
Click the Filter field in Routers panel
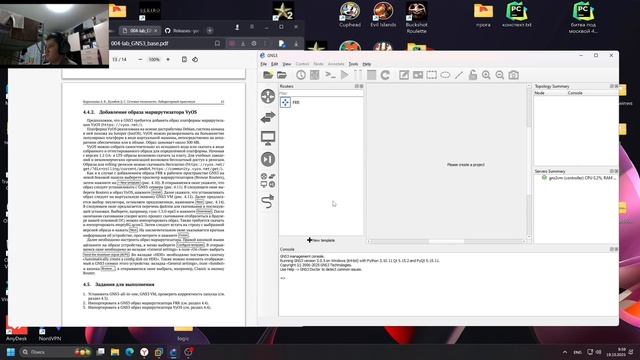tap(321, 93)
